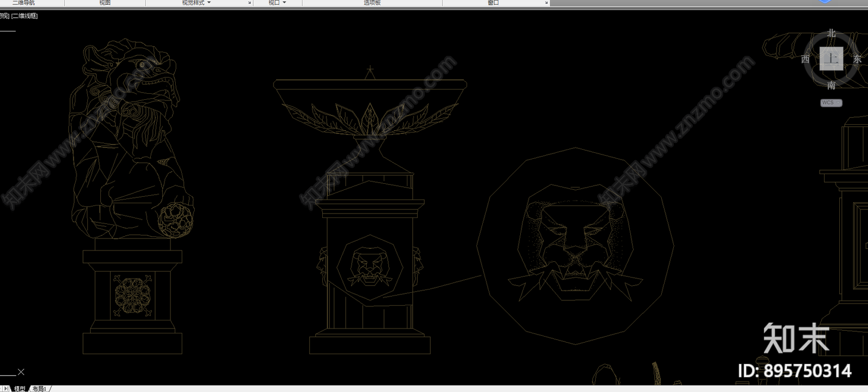The height and width of the screenshot is (392, 868).
Task: Select 东 on the ViewCube compass
Action: point(857,59)
